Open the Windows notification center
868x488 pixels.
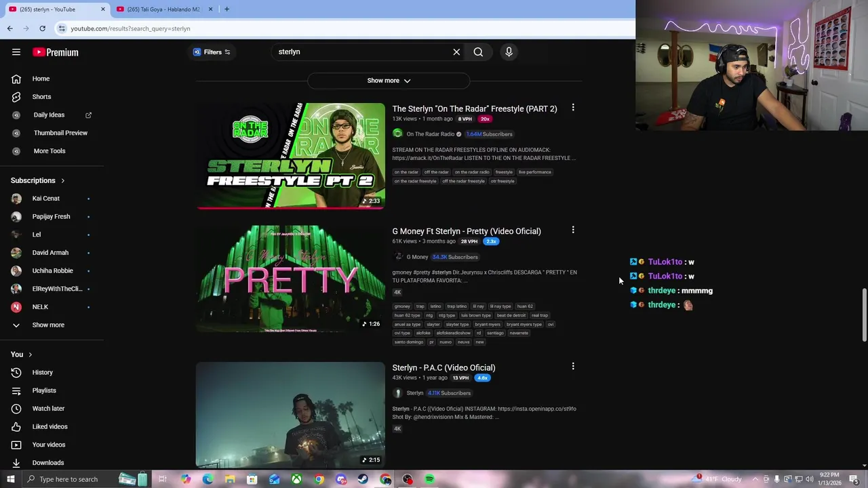(x=854, y=479)
